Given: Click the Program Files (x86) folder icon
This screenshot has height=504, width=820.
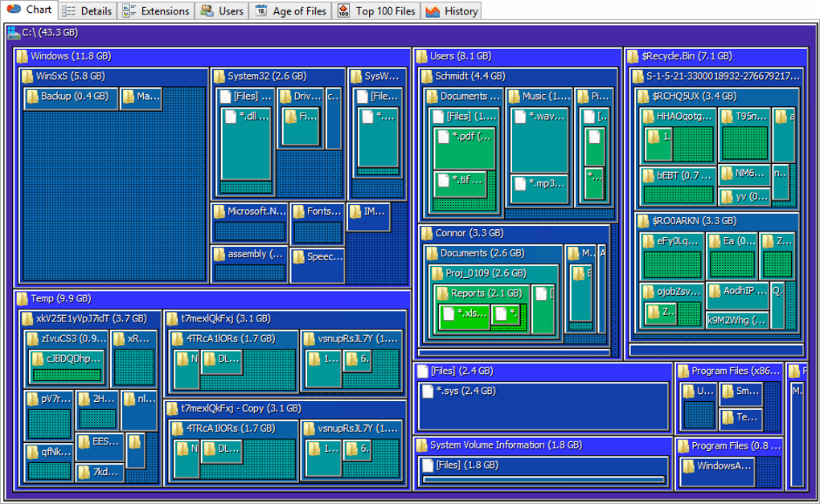Looking at the screenshot, I should point(683,371).
